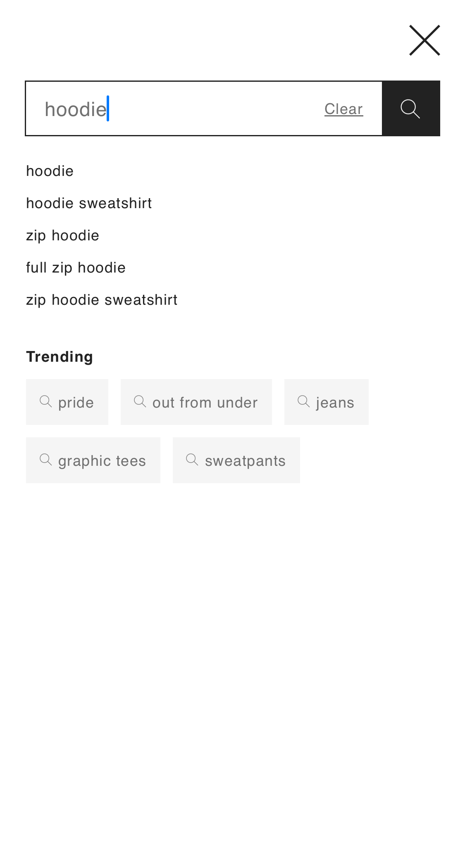The width and height of the screenshot is (465, 868).
Task: Click the Trending section heading
Action: (x=60, y=357)
